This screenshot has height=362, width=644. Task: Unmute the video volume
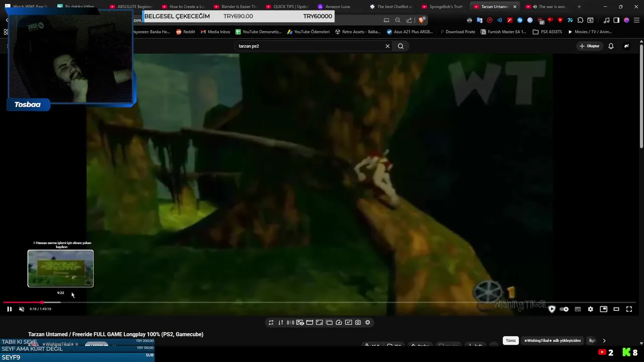[x=22, y=309]
